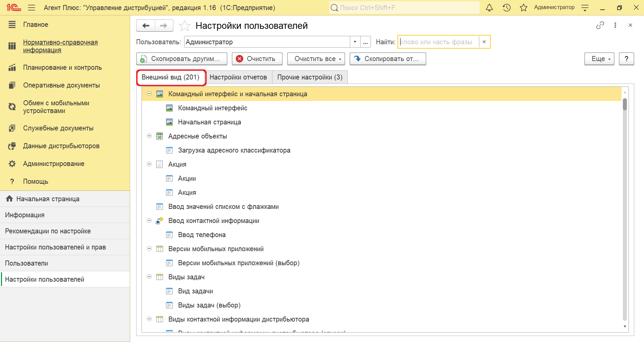The height and width of the screenshot is (342, 644).
Task: Click the Помощь question mark icon
Action: 12,181
